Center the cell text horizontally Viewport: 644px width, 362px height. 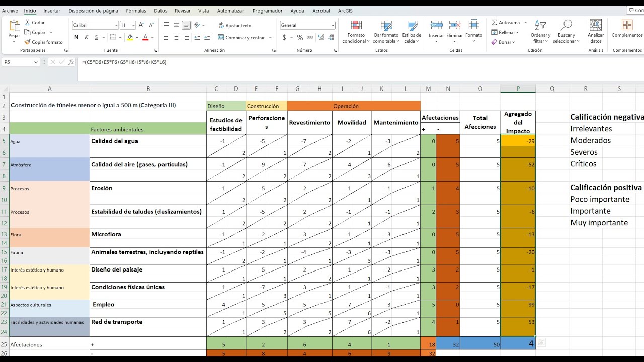[176, 37]
